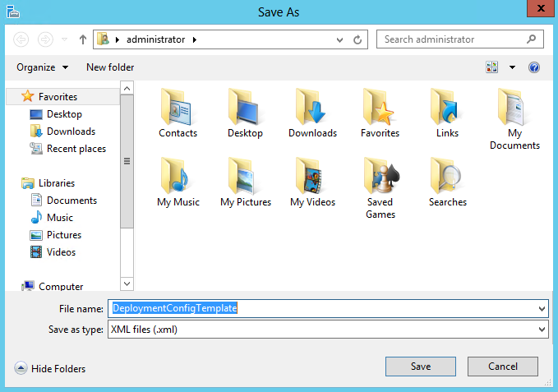Close the Save As dialog
Viewport: 558px width, 392px height.
tap(540, 8)
